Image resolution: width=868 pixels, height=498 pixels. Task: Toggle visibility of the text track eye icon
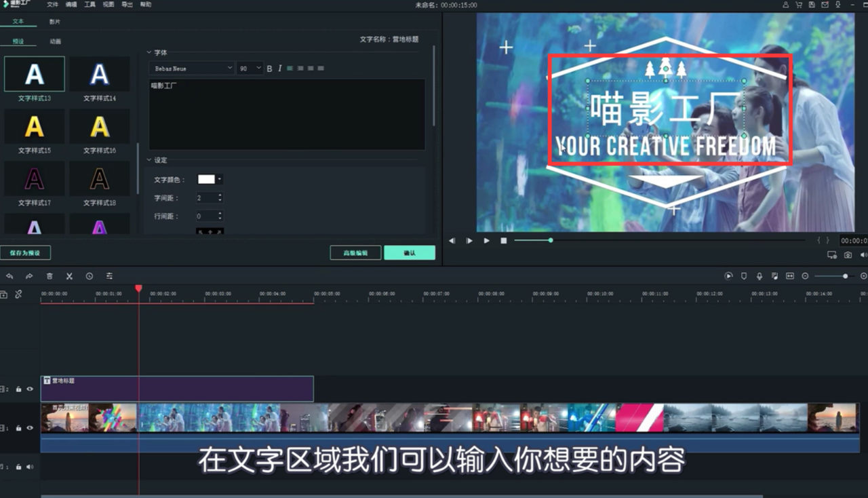coord(30,389)
